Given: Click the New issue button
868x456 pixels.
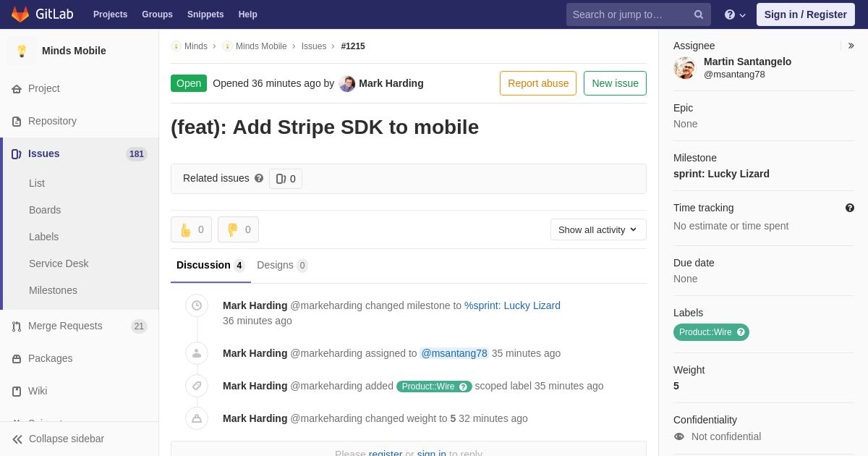Looking at the screenshot, I should point(615,83).
